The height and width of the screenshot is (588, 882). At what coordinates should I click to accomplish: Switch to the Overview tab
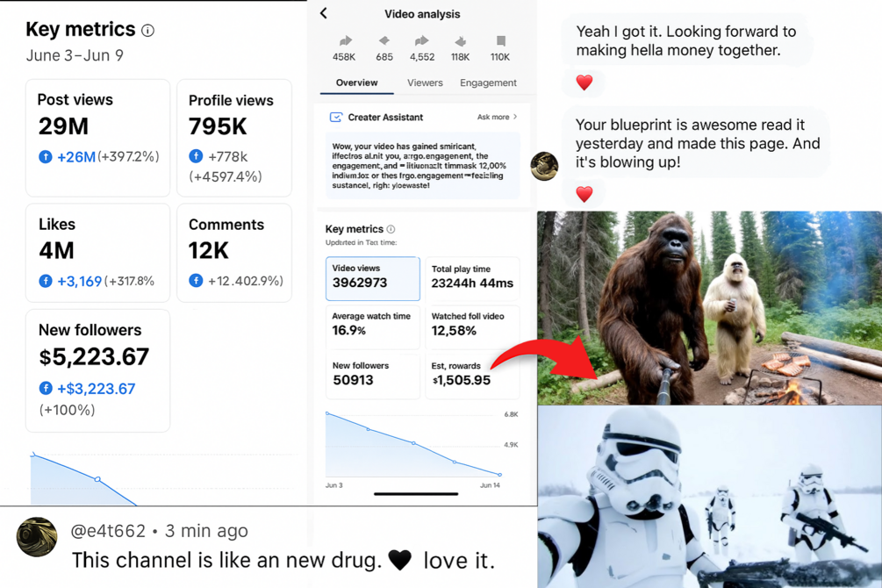pyautogui.click(x=356, y=82)
